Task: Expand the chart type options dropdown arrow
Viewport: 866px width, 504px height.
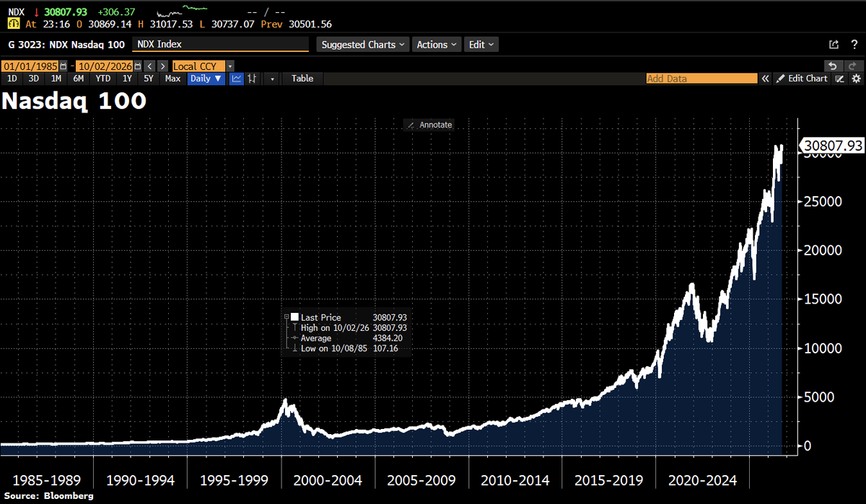Action: (x=272, y=79)
